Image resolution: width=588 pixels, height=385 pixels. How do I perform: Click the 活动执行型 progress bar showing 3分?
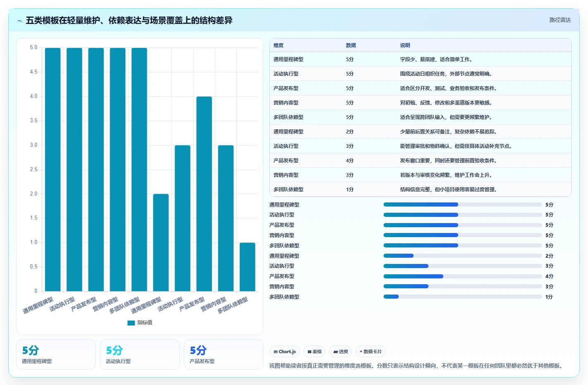(x=463, y=266)
